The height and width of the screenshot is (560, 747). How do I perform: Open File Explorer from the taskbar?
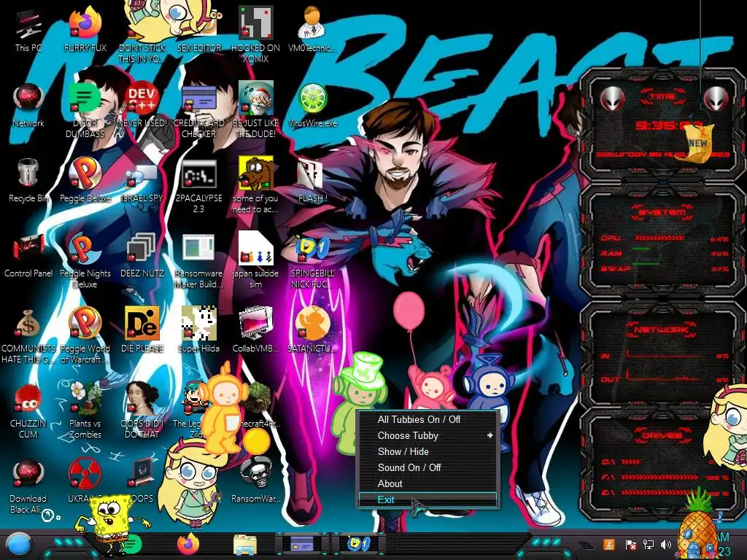(x=245, y=545)
